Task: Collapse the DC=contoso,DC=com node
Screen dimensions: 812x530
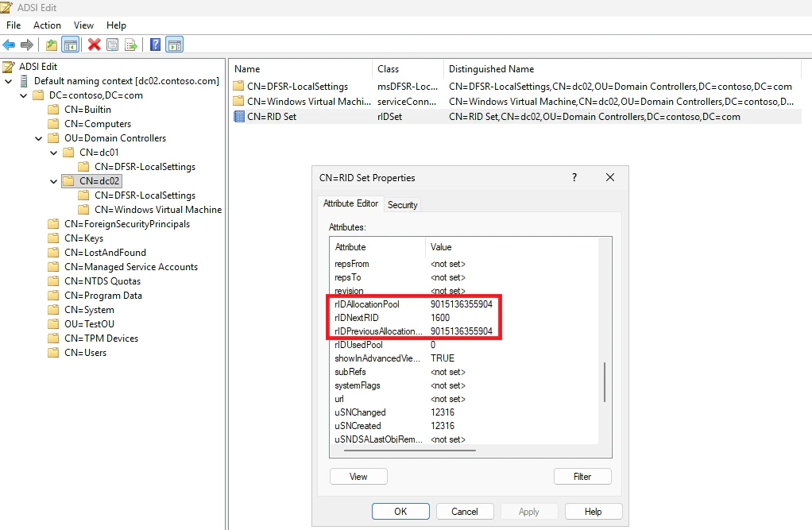Action: pyautogui.click(x=23, y=95)
